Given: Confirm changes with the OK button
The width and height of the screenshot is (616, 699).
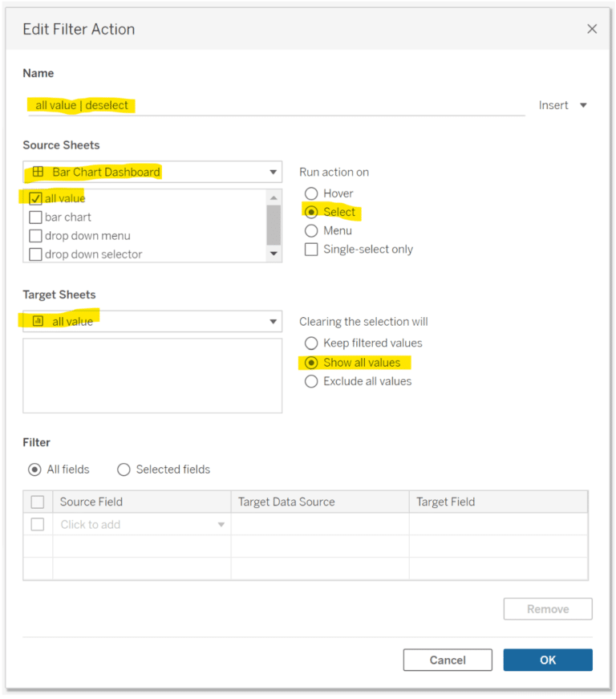Looking at the screenshot, I should pyautogui.click(x=548, y=660).
